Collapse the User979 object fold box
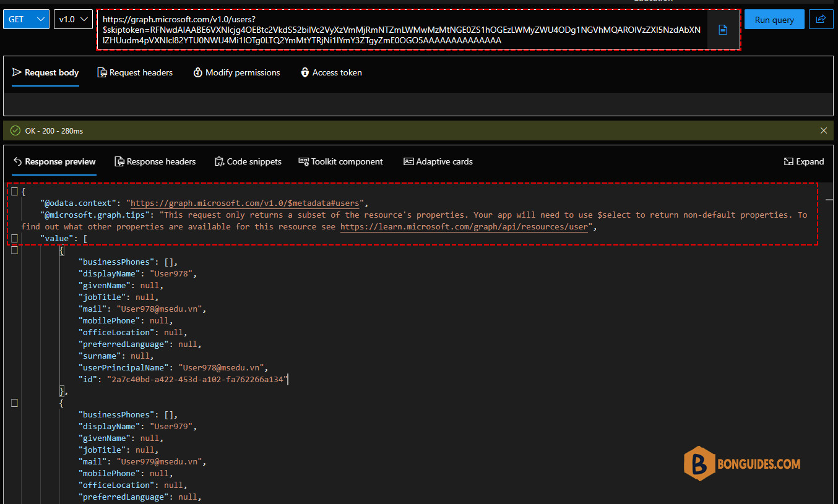Image resolution: width=838 pixels, height=504 pixels. click(x=14, y=403)
